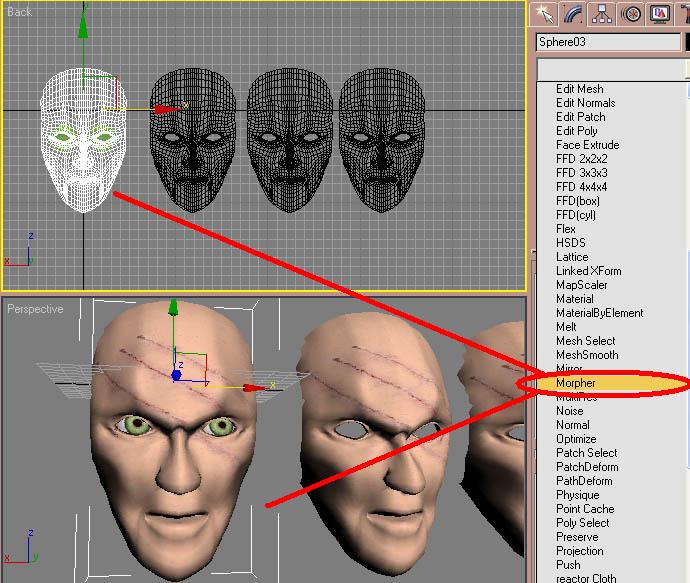Open the Motion panel tab
This screenshot has height=583, width=690.
click(x=631, y=13)
